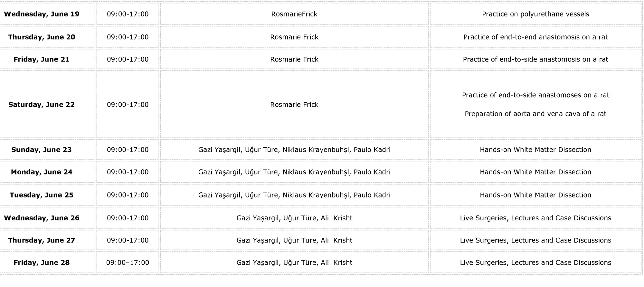This screenshot has width=644, height=287.
Task: Select the instructors listed for Thursday, June 27
Action: (x=294, y=240)
